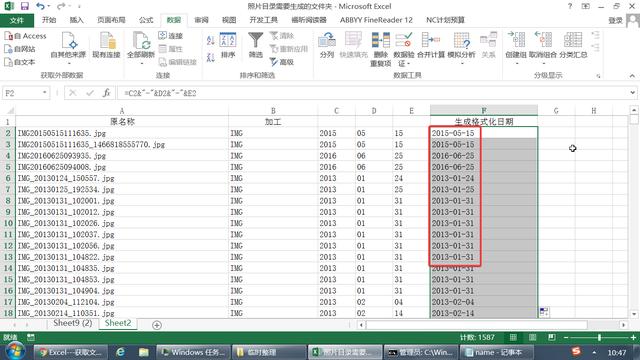Select row 10 header

point(8,223)
